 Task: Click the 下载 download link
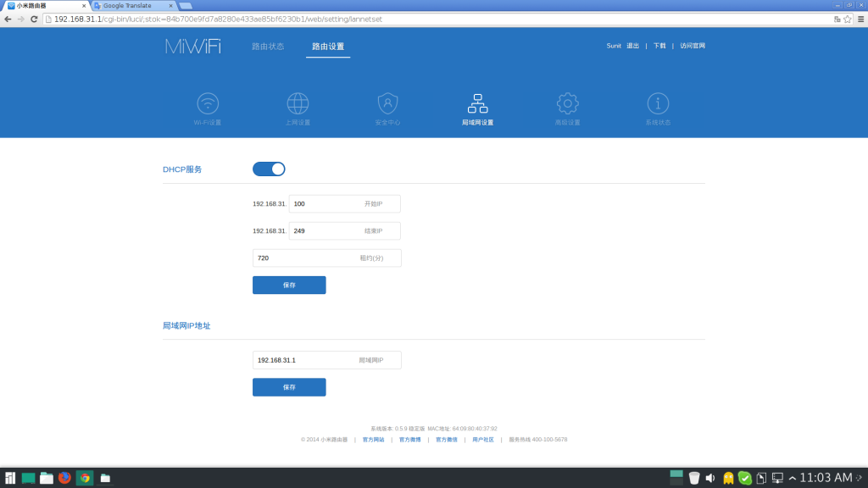(659, 46)
